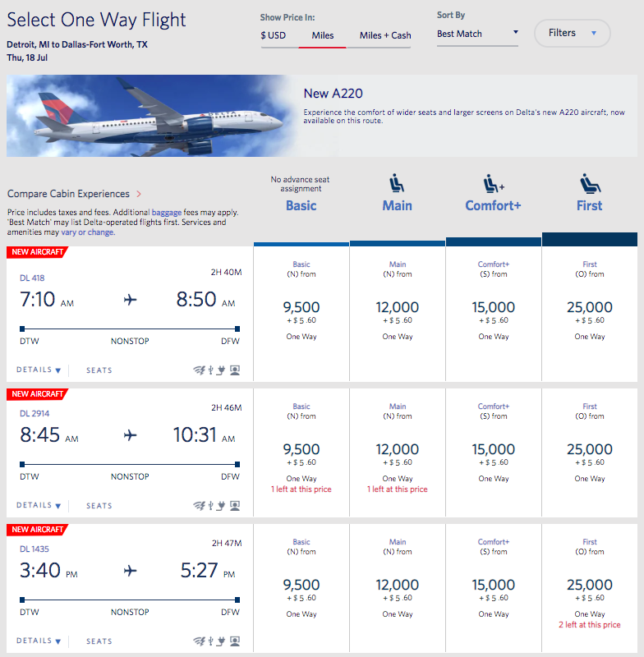644x657 pixels.
Task: Click Wi-Fi amenity icon for flight DL 418
Action: pyautogui.click(x=199, y=370)
